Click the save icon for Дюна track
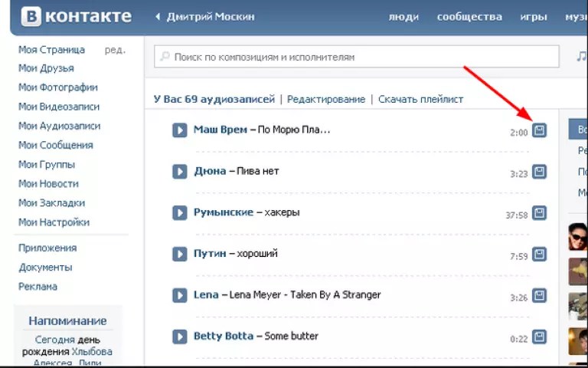Screen dimensions: 588x368 coord(540,172)
